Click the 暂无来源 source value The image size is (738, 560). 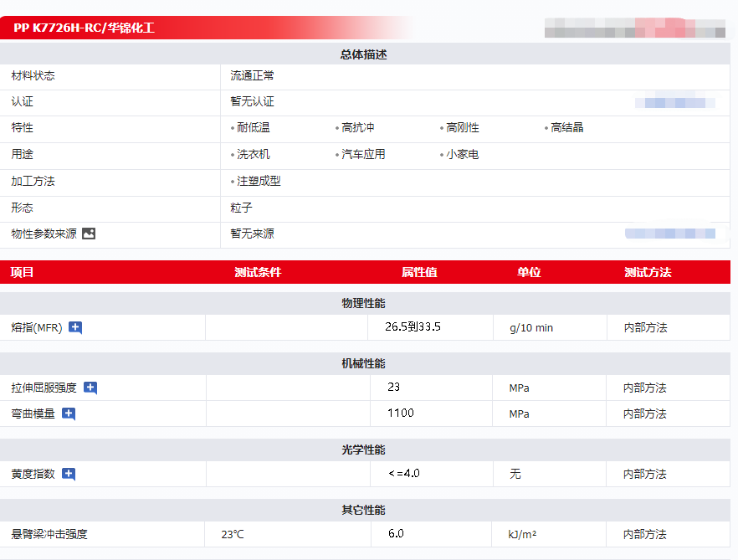[253, 234]
